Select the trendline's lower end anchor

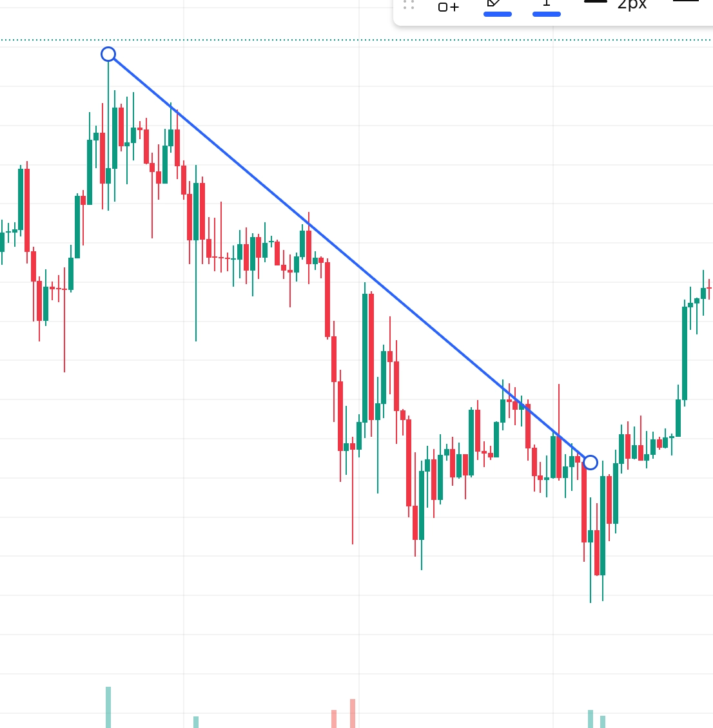tap(591, 463)
